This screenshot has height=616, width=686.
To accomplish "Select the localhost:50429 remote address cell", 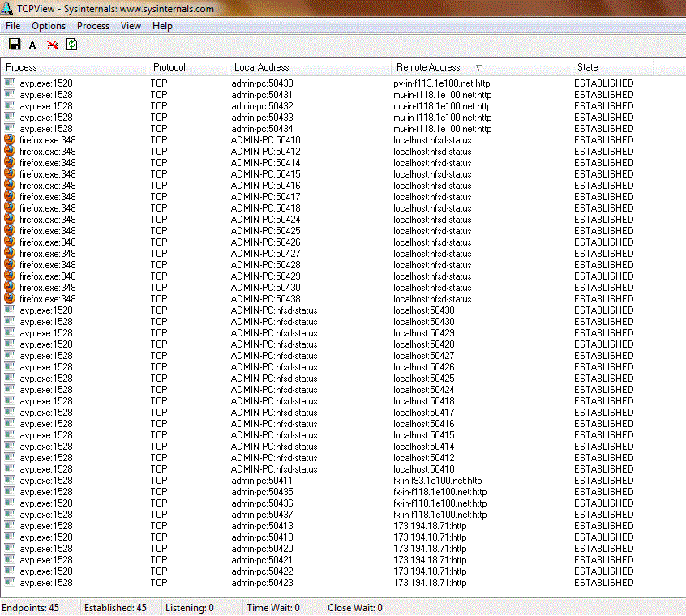I will coord(423,333).
